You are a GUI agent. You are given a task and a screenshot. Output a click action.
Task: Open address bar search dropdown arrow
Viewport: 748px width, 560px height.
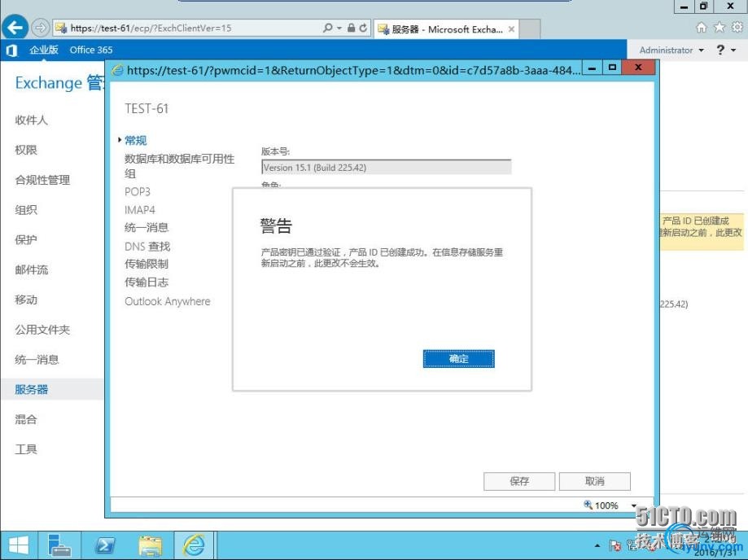[x=339, y=28]
